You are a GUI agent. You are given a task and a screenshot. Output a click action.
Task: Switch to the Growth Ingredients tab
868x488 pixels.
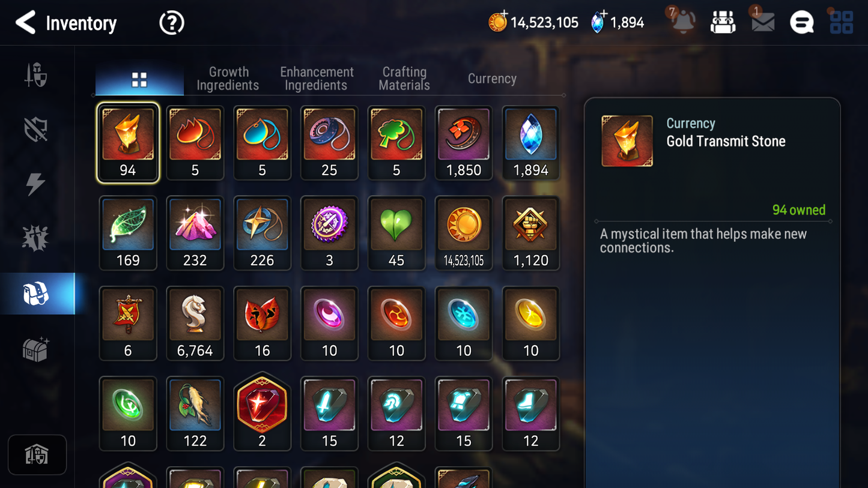[228, 79]
